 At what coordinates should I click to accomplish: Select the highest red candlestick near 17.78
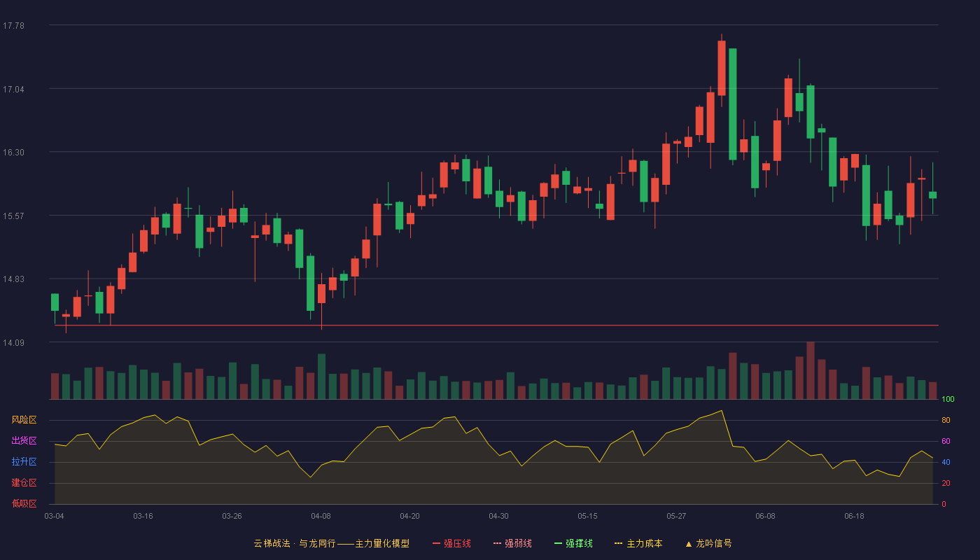pos(722,68)
